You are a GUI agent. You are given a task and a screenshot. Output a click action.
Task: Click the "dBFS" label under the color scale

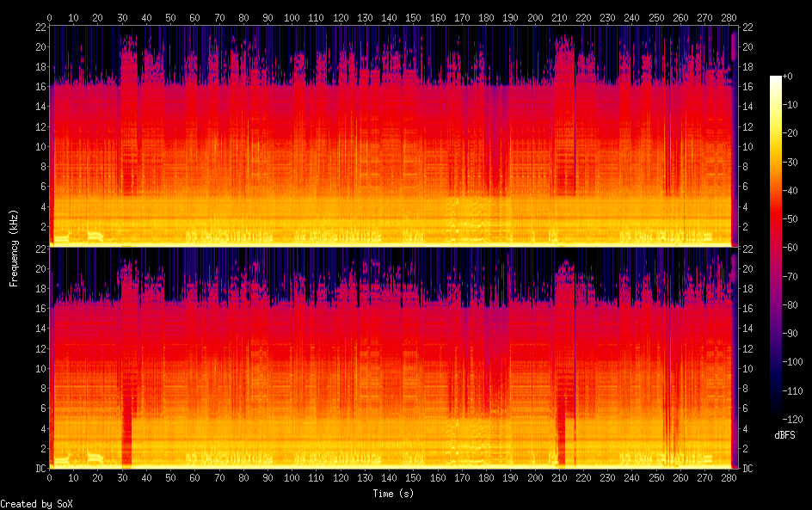click(784, 436)
